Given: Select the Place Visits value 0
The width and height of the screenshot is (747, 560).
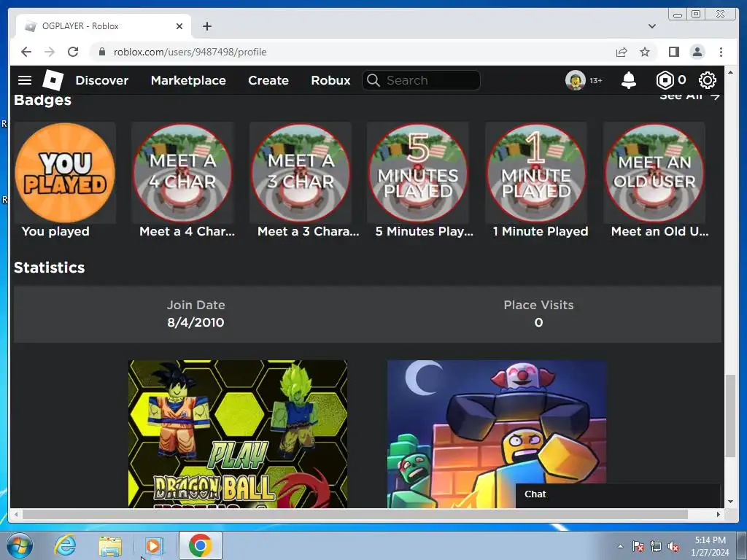Looking at the screenshot, I should click(539, 322).
